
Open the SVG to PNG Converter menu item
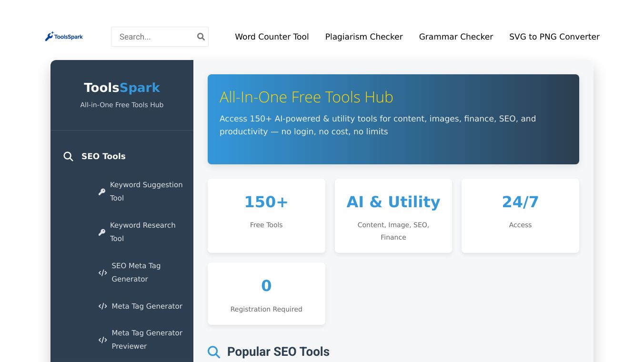(x=554, y=37)
